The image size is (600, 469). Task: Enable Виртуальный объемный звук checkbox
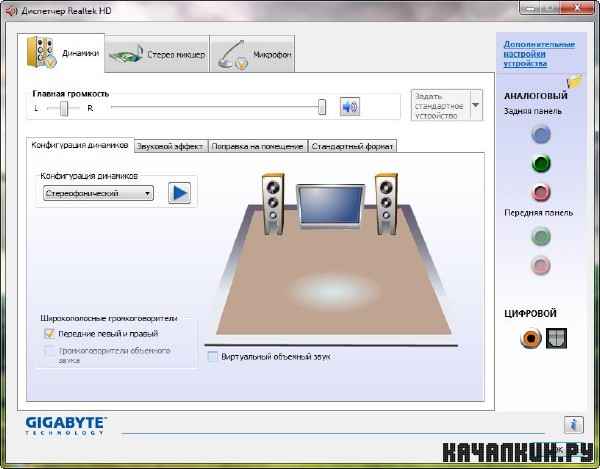click(212, 357)
